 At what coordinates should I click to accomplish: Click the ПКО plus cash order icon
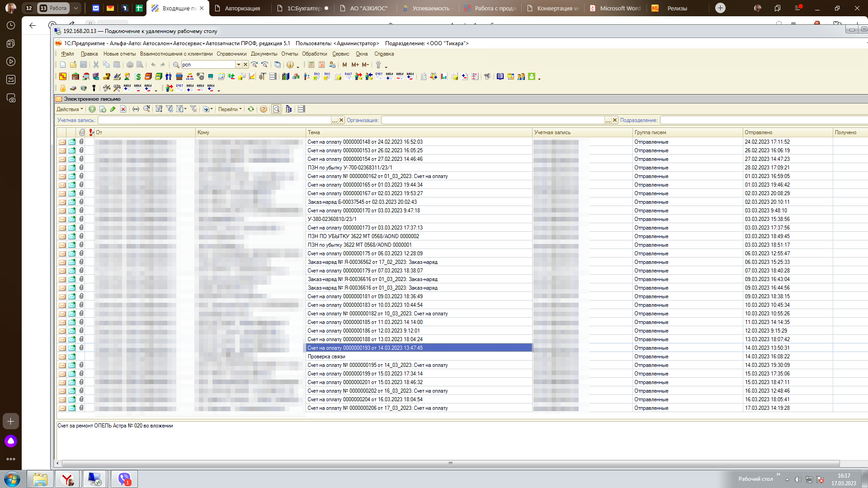pos(316,76)
